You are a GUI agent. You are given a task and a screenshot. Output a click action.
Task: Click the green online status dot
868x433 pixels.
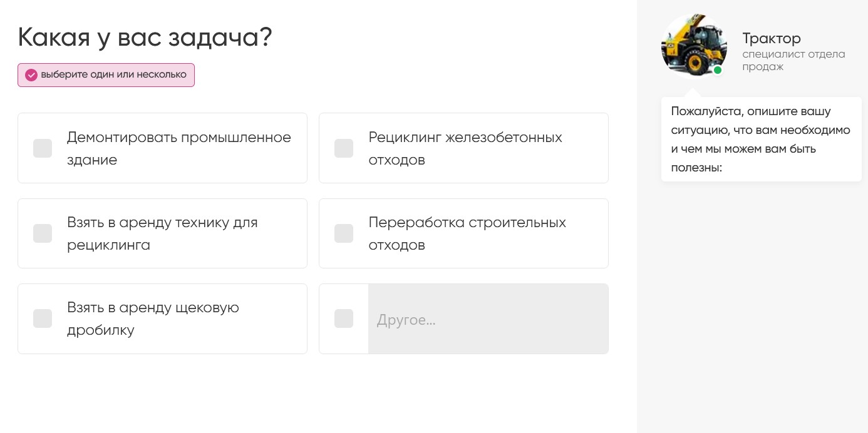(718, 70)
